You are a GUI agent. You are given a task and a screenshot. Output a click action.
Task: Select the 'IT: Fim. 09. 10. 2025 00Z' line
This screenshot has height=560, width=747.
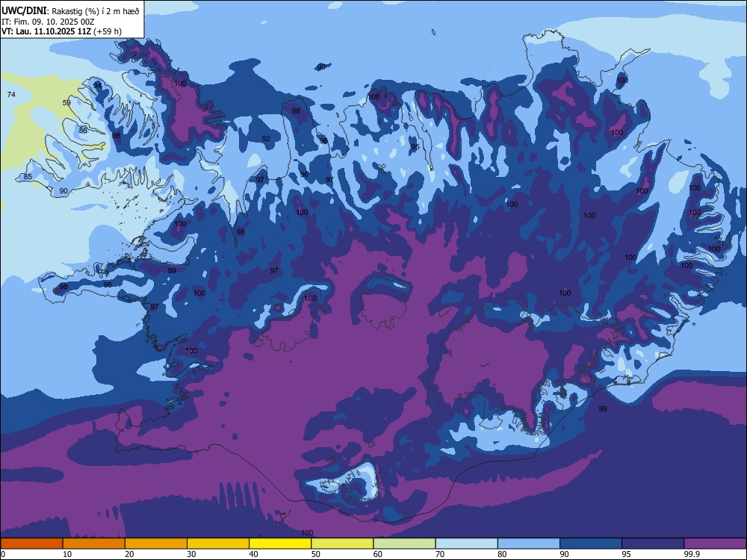coord(48,22)
